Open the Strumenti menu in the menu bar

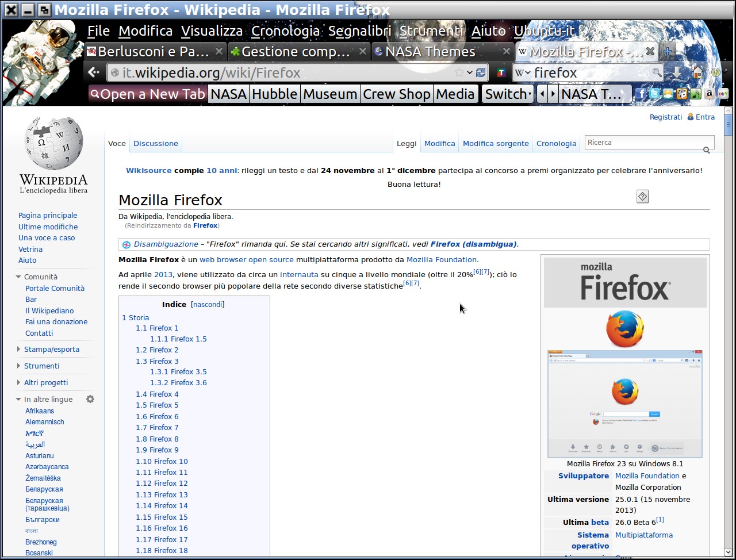(431, 30)
